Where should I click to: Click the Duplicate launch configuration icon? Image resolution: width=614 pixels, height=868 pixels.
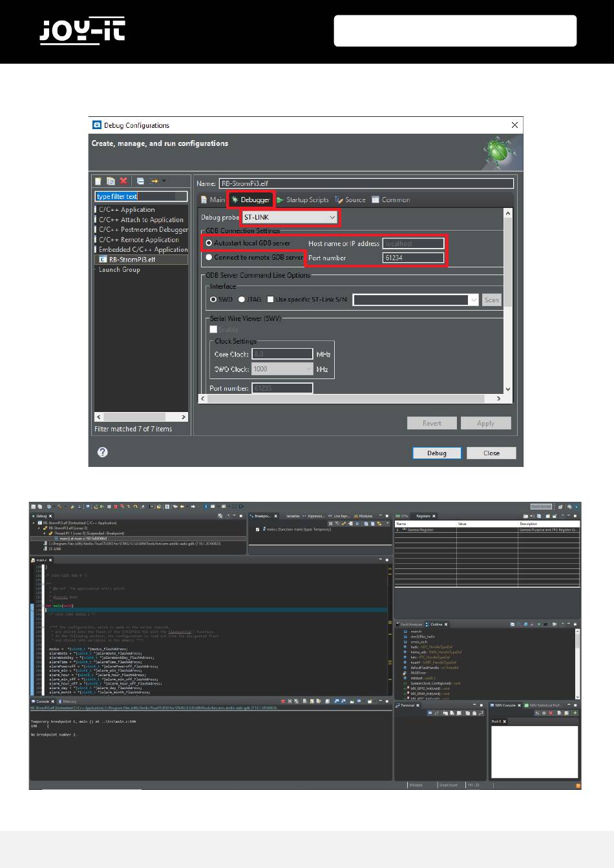tap(111, 181)
